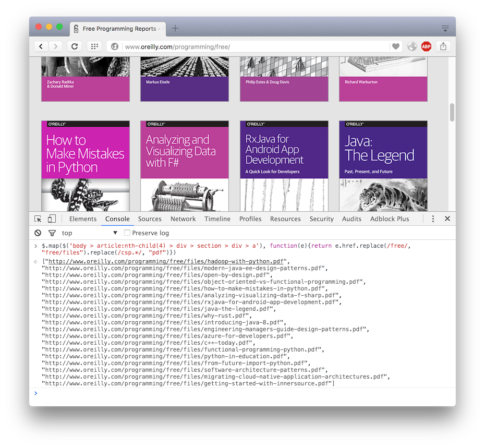Click the console input prompt line
485x448 pixels.
pos(242,393)
